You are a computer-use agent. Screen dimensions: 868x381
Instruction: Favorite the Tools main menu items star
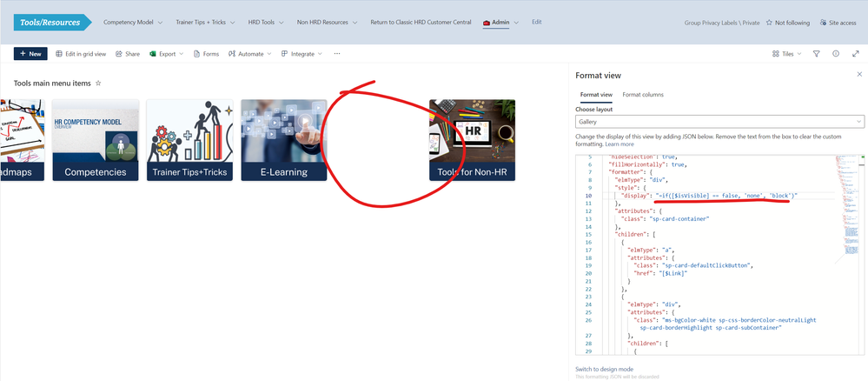coord(98,84)
